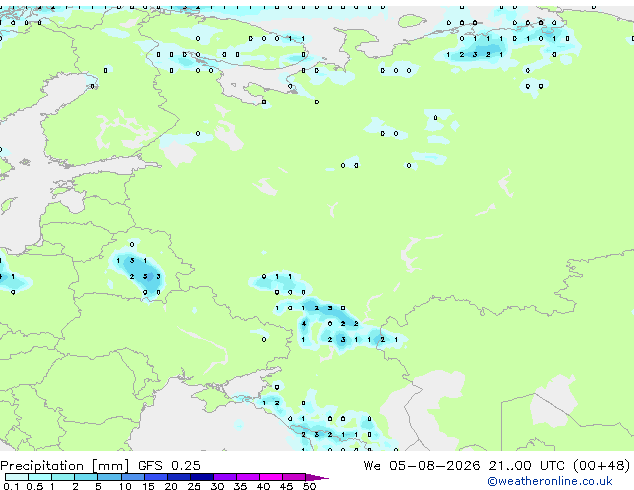Viewport: 634px width, 490px height.
Task: Pick the 0.1–0.5 mm legend color swatch
Action: 17,477
